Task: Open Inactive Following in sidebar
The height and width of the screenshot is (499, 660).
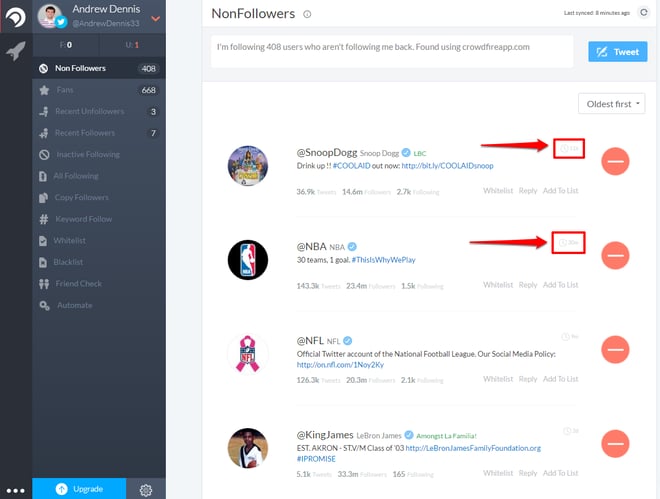Action: click(x=99, y=154)
